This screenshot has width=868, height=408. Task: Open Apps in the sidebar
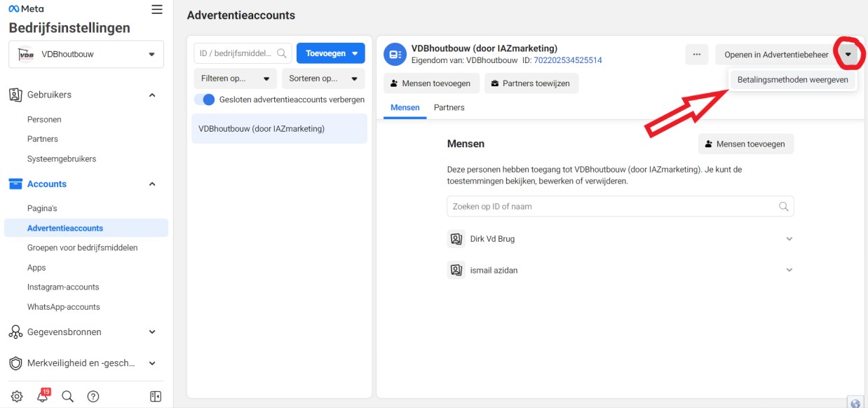(36, 267)
